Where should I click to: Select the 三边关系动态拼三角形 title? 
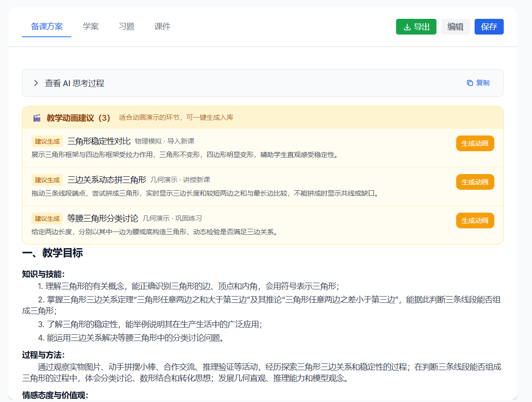tap(107, 180)
